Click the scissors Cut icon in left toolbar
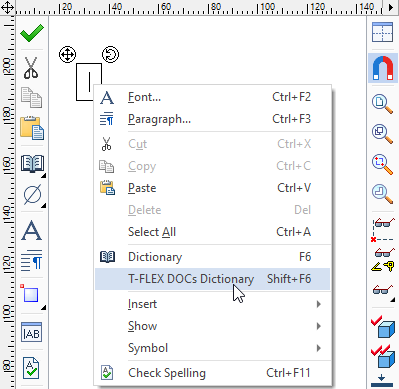The width and height of the screenshot is (399, 389). (31, 68)
